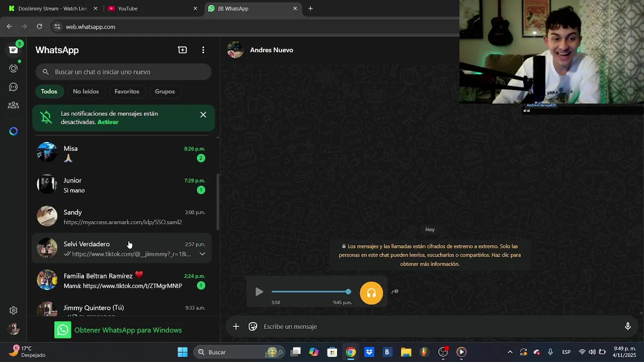
Task: Click the orange headphones icon on voice message
Action: (x=371, y=293)
